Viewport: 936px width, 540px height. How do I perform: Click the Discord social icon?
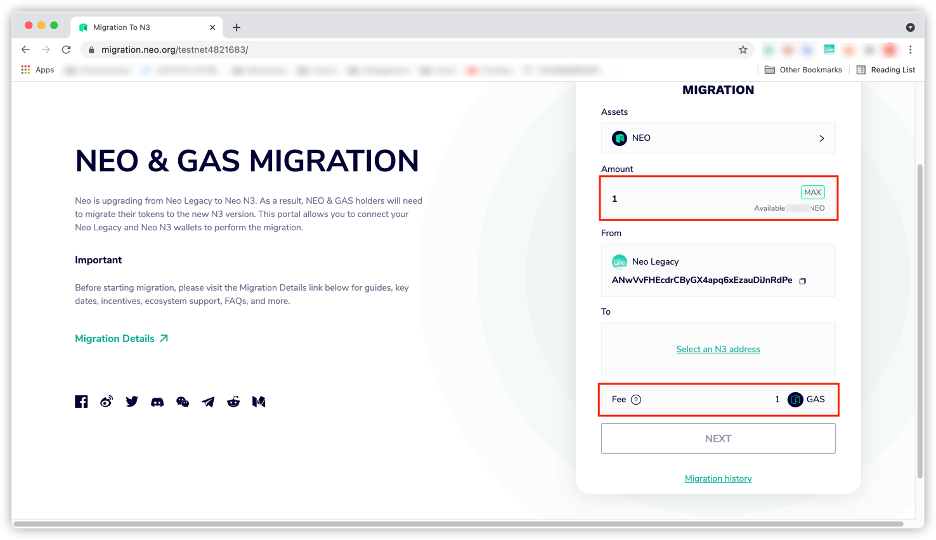point(157,402)
